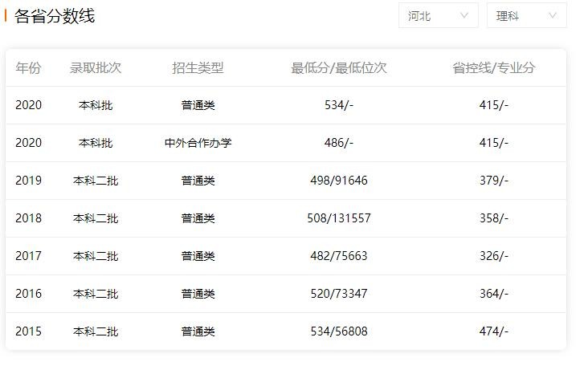Select the 招生类型 column header

[198, 68]
